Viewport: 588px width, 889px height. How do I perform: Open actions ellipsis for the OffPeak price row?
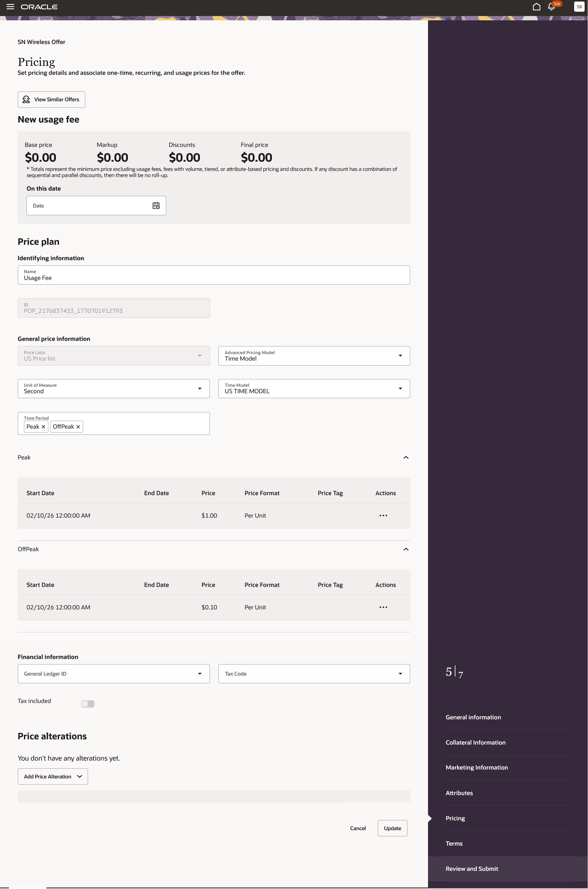[383, 607]
